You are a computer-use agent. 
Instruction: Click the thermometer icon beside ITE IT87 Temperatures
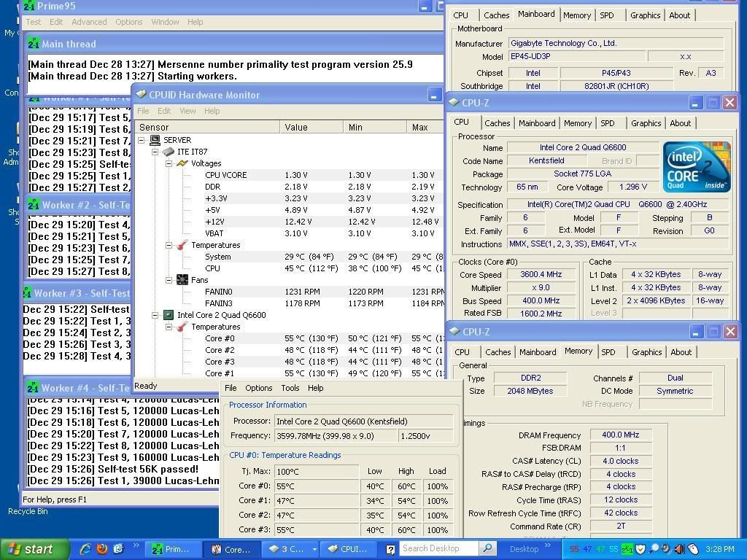[x=182, y=245]
